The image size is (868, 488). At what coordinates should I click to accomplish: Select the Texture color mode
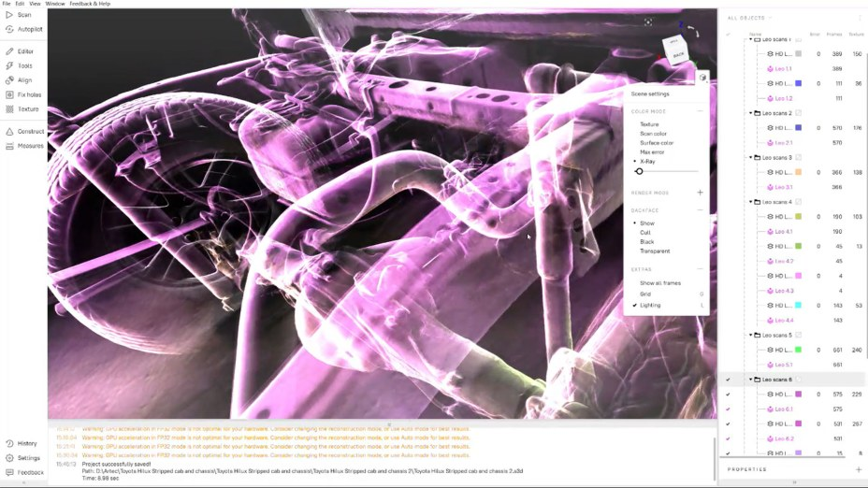(x=649, y=124)
